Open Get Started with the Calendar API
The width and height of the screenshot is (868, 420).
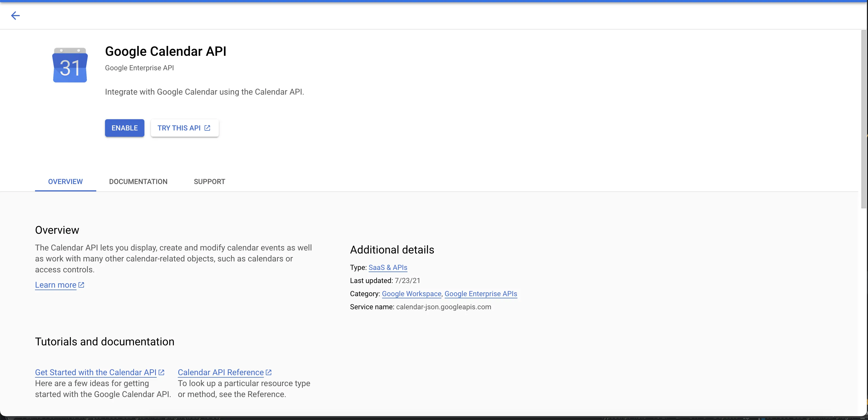(x=96, y=372)
